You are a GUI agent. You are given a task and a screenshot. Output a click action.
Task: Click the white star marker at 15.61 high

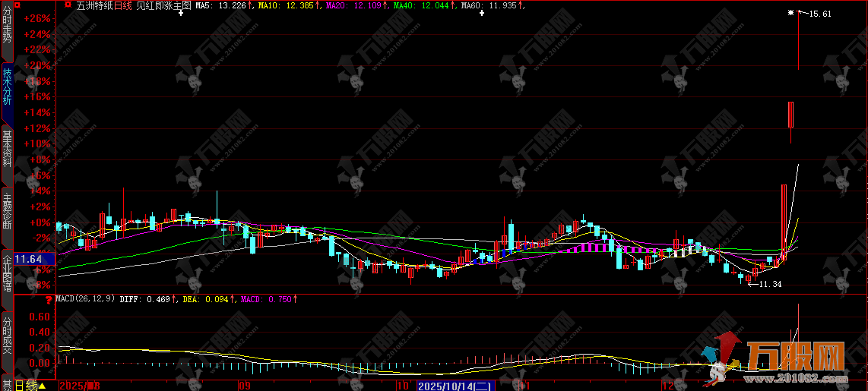(x=790, y=13)
